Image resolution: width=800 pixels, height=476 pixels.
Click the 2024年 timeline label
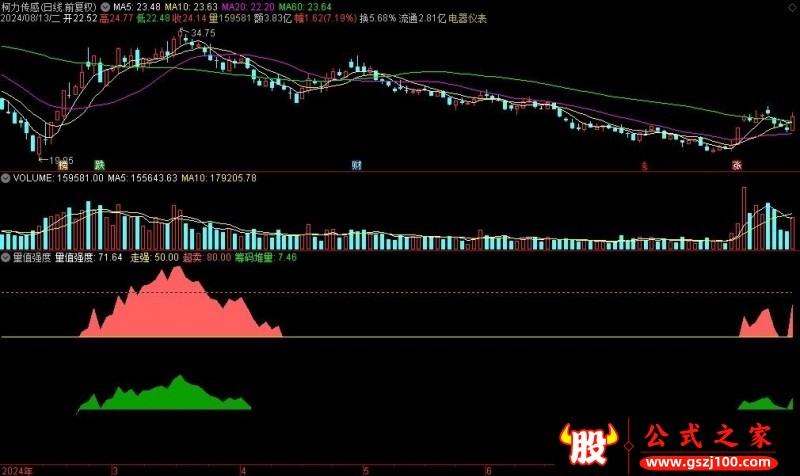click(x=17, y=470)
